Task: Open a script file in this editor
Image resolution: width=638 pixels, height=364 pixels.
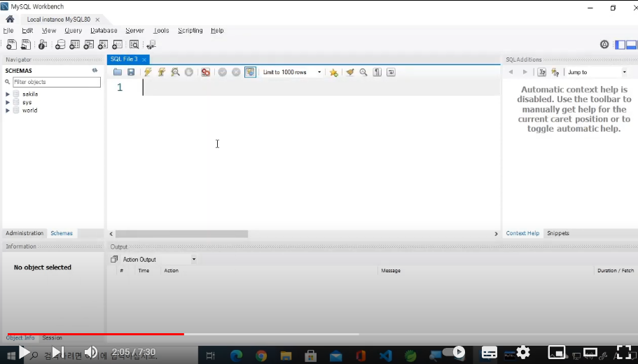Action: [118, 72]
